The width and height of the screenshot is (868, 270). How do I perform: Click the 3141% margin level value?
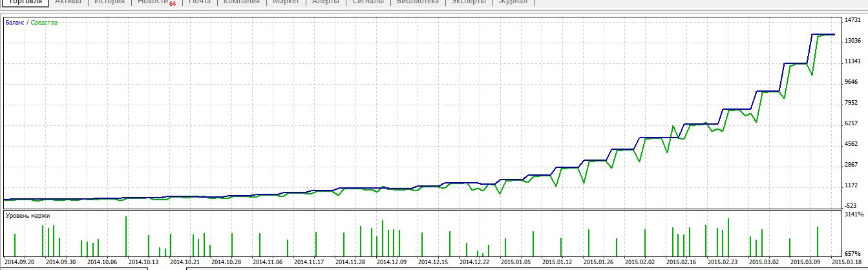(x=853, y=214)
